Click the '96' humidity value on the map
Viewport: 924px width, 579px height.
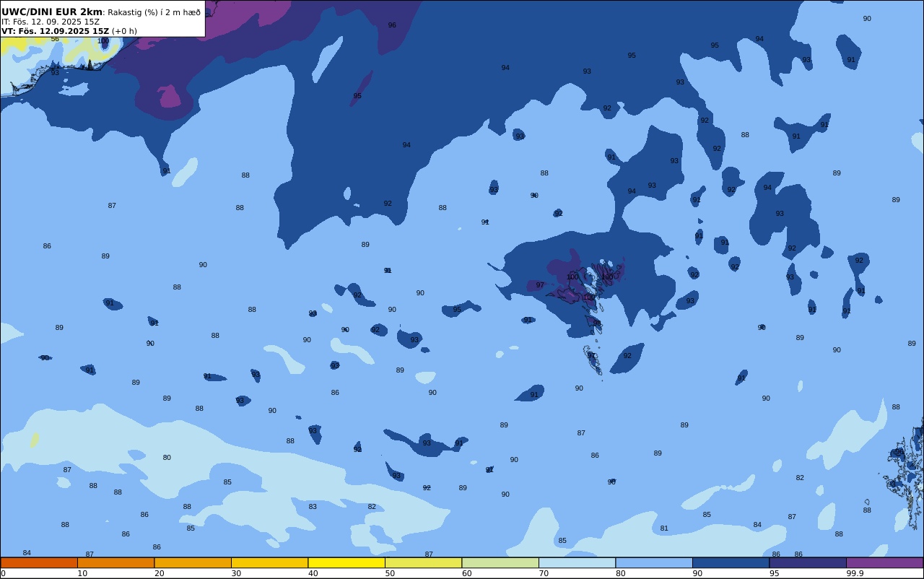pyautogui.click(x=392, y=25)
